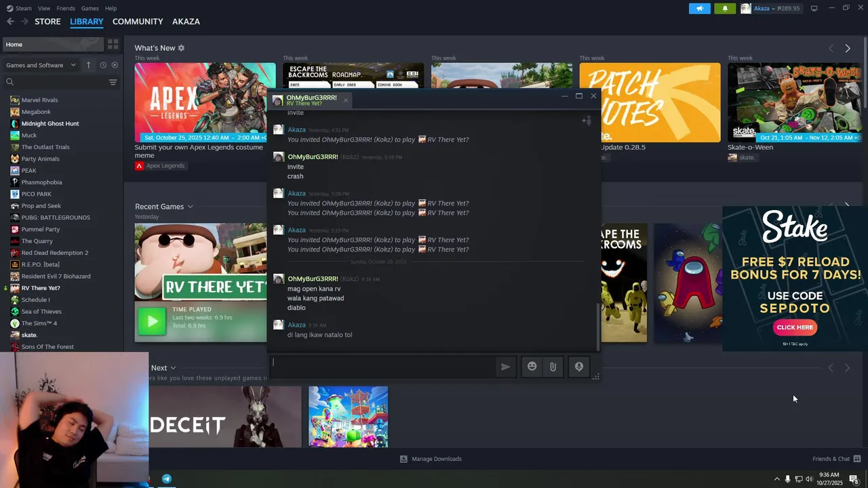Screen dimensions: 868x488
Task: Open the Patch Notes news card
Action: (x=650, y=102)
